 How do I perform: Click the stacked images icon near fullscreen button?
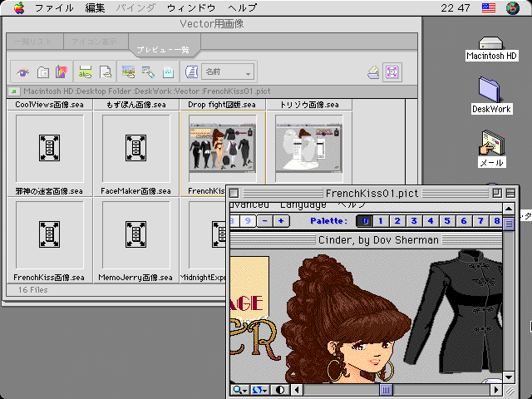point(373,72)
